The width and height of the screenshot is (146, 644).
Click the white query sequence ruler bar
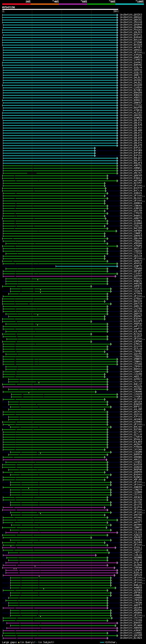pyautogui.click(x=60, y=9)
